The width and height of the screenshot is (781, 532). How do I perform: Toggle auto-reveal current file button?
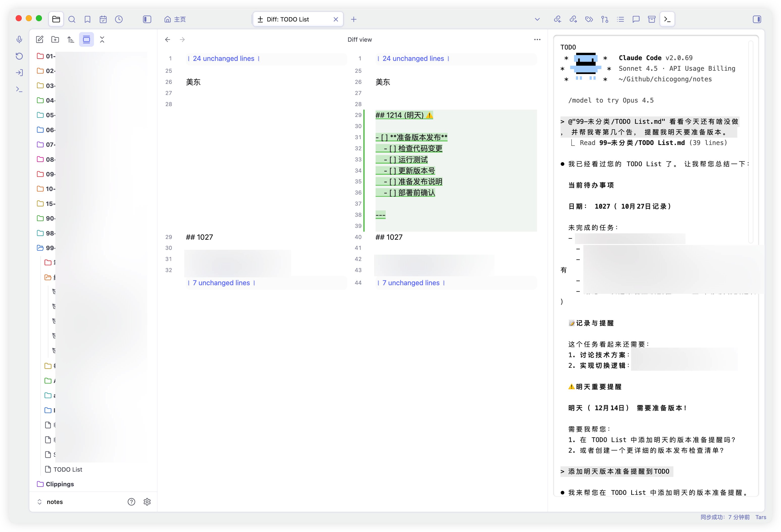click(x=86, y=40)
